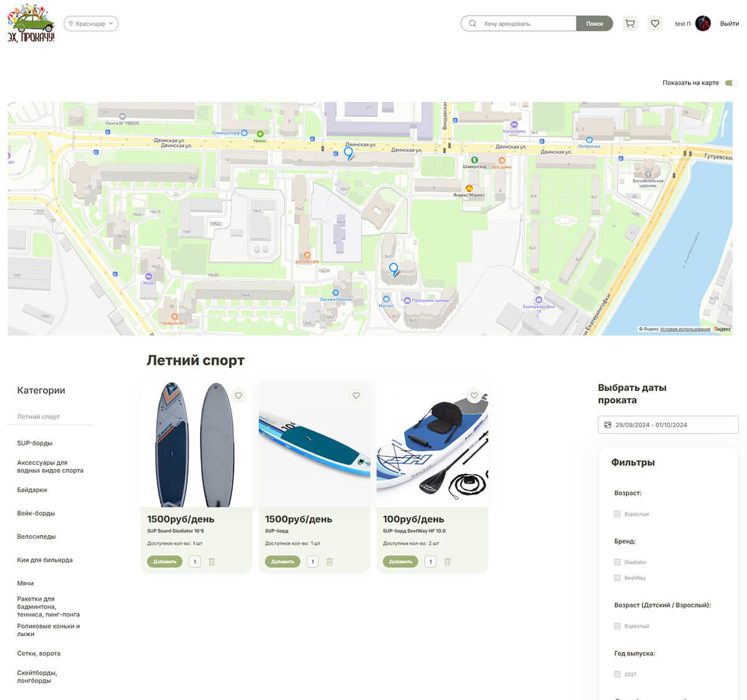Favorite the SUP-борд BestWay HF 10.0 card
747x700 pixels.
pyautogui.click(x=474, y=395)
